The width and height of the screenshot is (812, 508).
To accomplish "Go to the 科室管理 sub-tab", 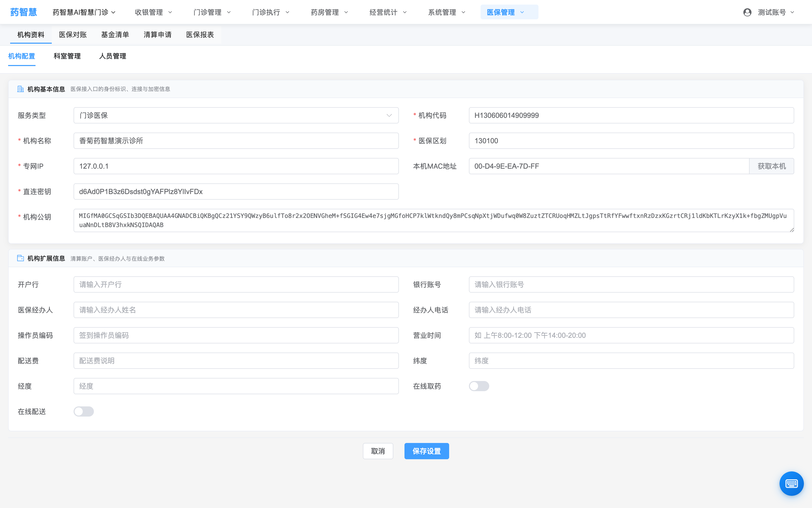I will pos(67,56).
